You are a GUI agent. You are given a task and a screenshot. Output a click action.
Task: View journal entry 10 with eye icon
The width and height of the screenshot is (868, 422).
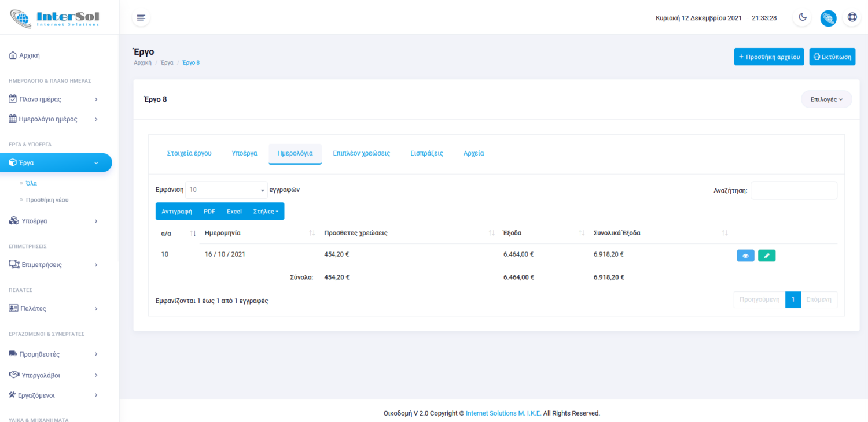click(745, 255)
